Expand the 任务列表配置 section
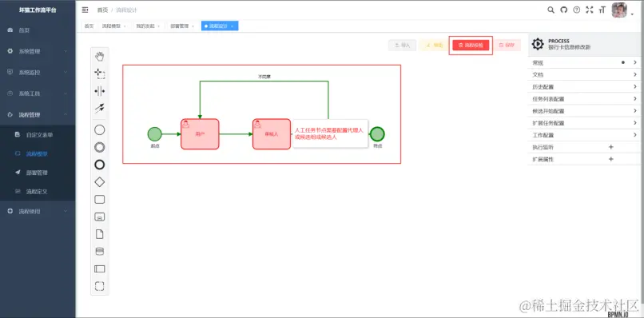Screen dimensions: 644x318 coord(584,98)
